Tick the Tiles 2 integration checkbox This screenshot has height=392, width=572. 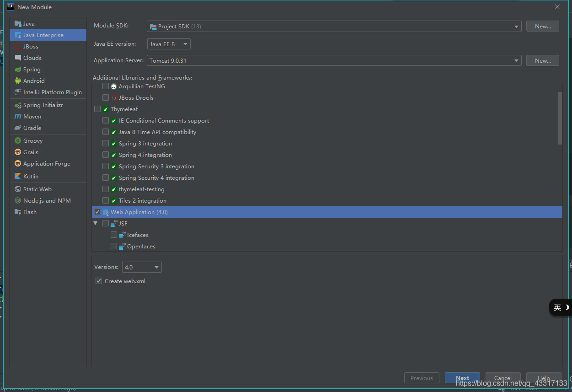point(106,201)
